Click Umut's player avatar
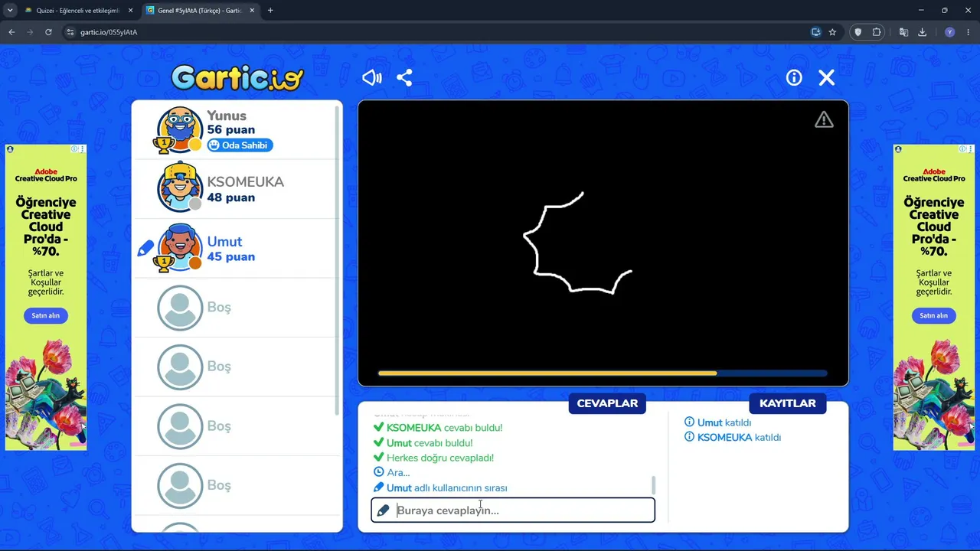The image size is (980, 551). 179,248
